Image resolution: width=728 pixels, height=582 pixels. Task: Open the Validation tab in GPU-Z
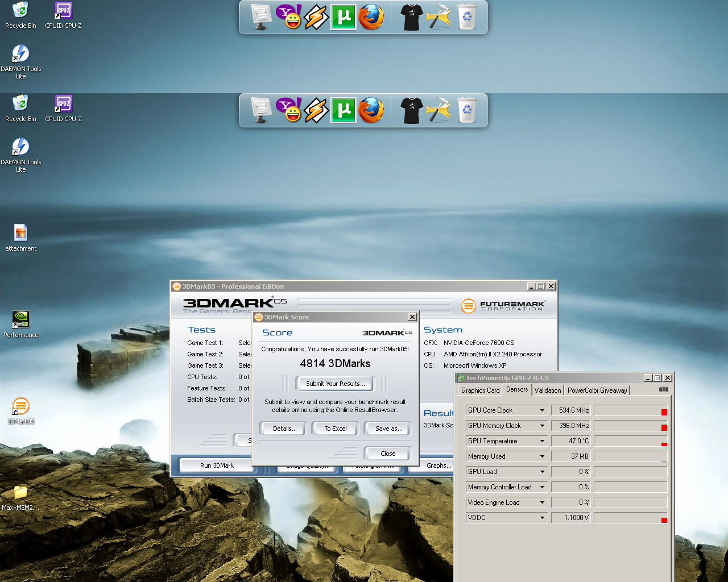point(548,390)
